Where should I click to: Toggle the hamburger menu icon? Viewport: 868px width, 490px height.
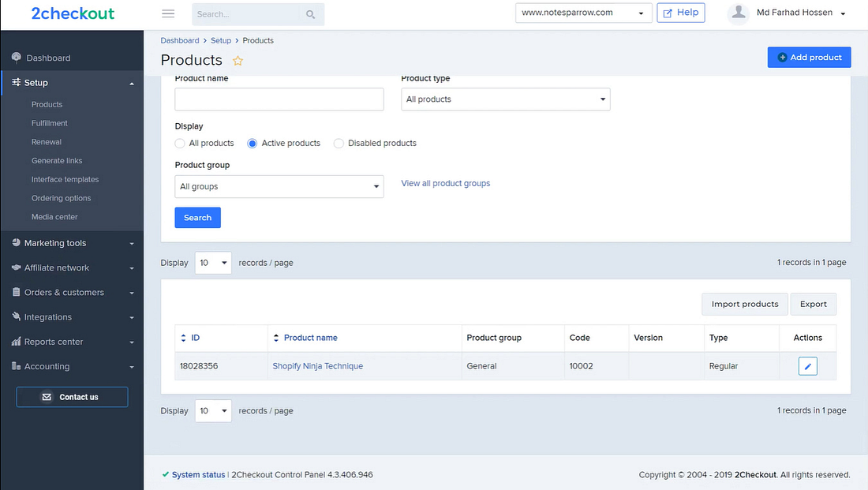point(168,13)
